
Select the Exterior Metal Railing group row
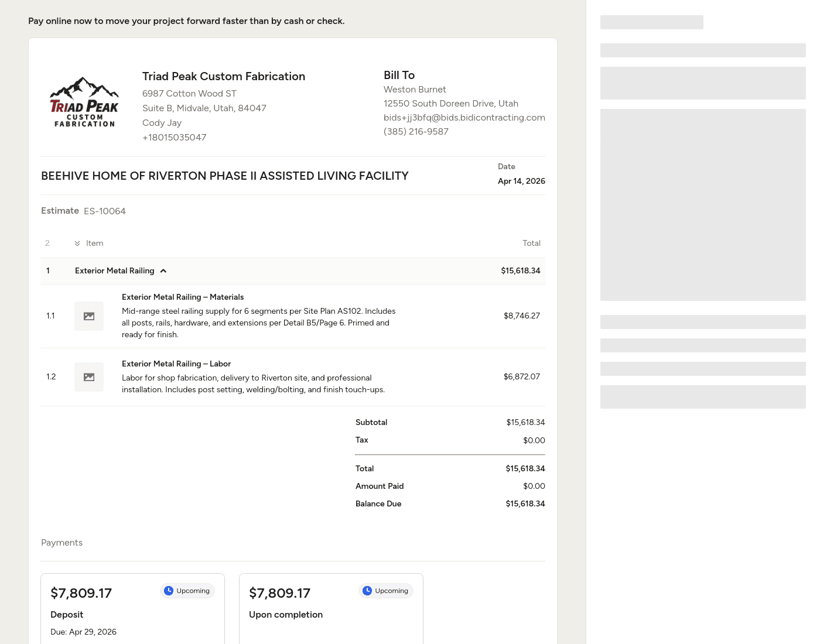pyautogui.click(x=293, y=271)
